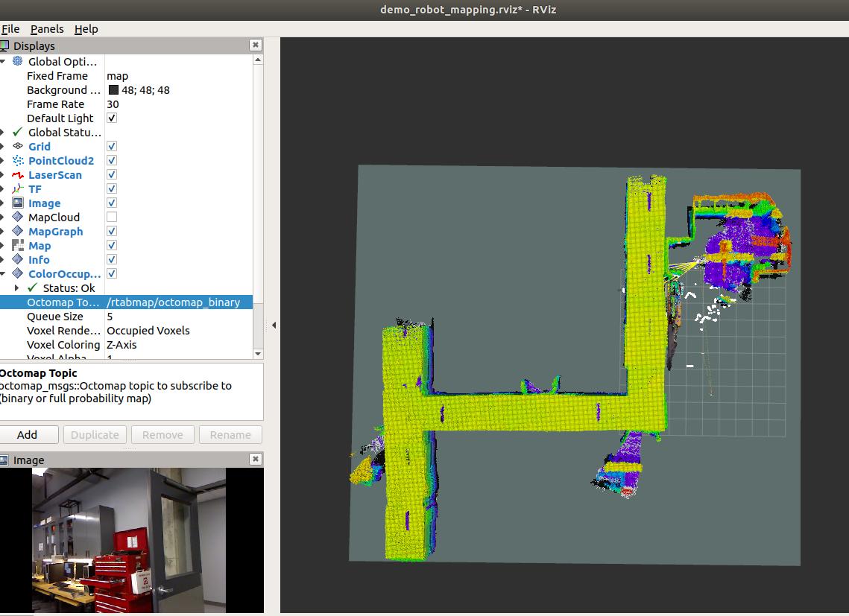Viewport: 849px width, 616px height.
Task: Disable the Default Light checkbox
Action: pyautogui.click(x=112, y=118)
